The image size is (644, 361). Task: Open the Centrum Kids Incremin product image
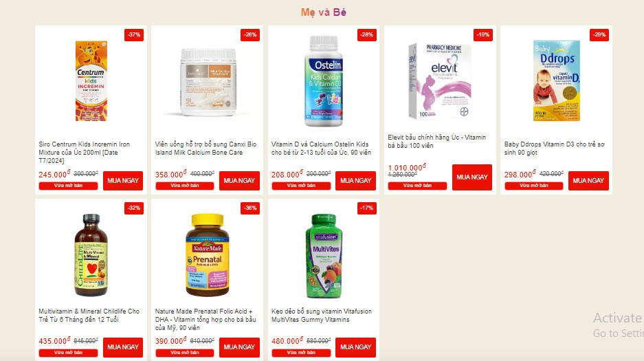[91, 81]
